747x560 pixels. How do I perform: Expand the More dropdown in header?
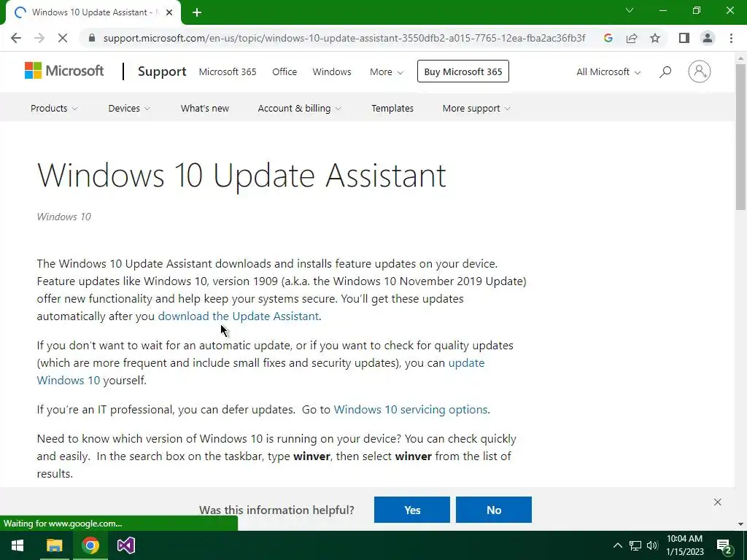(x=387, y=71)
